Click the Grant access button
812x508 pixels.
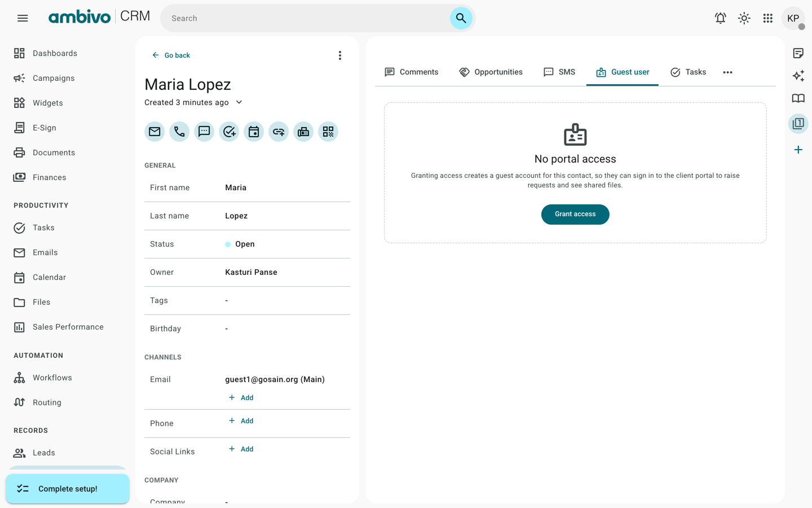coord(575,214)
